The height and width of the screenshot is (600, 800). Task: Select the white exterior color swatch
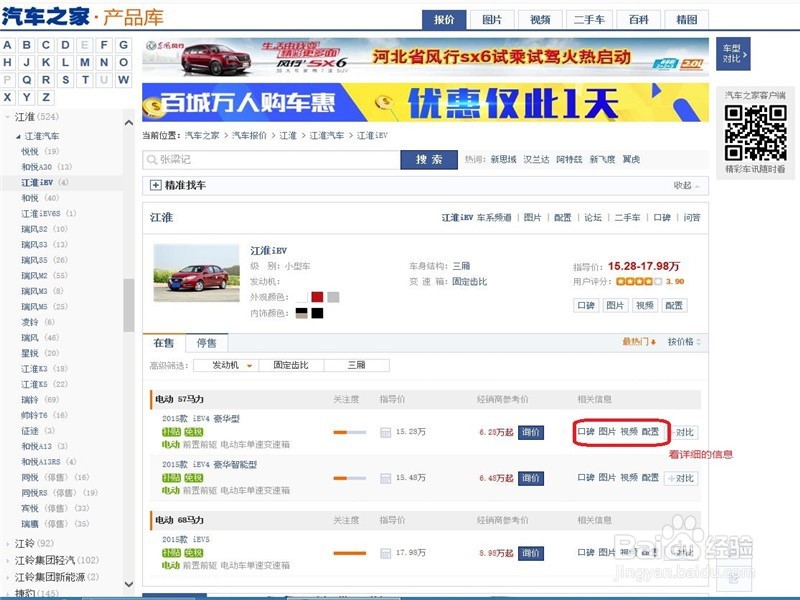tap(302, 297)
